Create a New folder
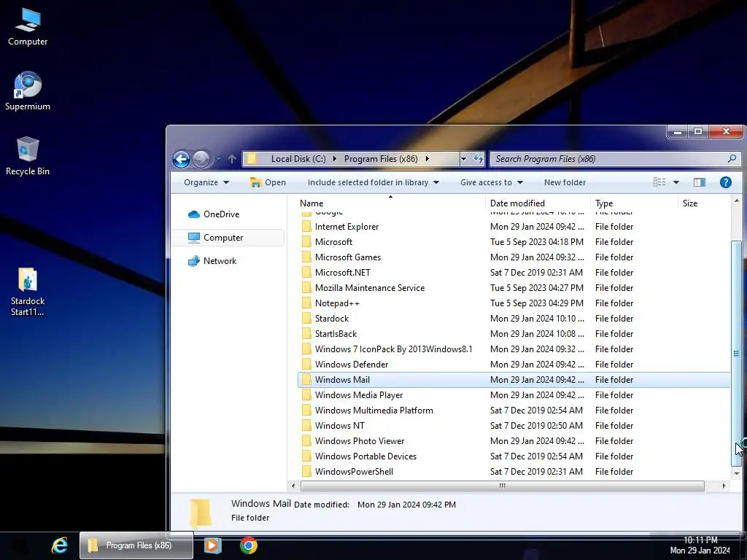The image size is (747, 560). (x=565, y=182)
